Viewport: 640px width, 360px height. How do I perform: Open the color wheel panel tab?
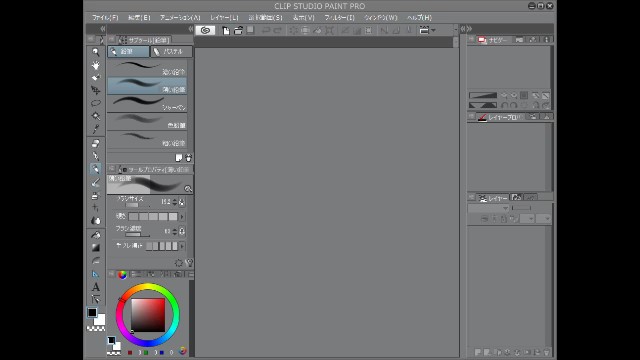click(122, 275)
